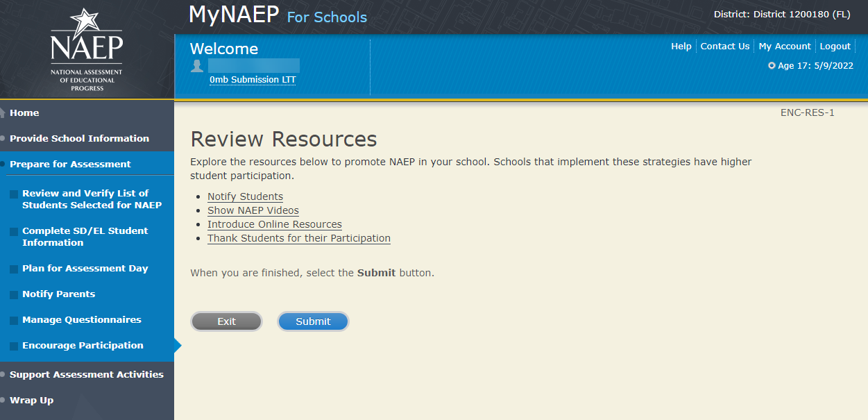Open the Show NAEP Videos link
Image resolution: width=868 pixels, height=420 pixels.
pyautogui.click(x=253, y=210)
